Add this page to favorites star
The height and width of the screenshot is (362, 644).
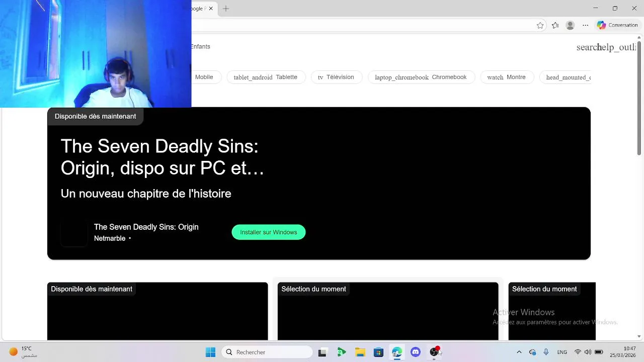[540, 25]
